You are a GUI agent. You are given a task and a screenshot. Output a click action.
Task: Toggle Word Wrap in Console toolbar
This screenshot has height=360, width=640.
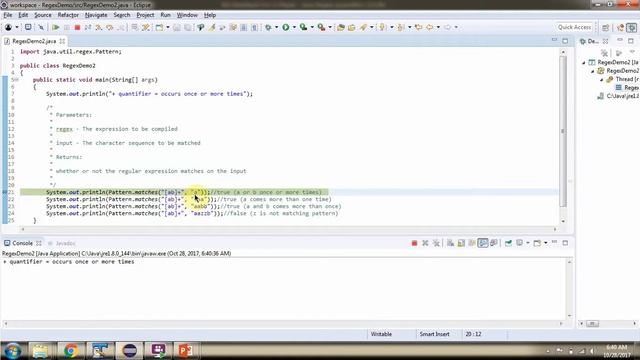click(x=472, y=243)
